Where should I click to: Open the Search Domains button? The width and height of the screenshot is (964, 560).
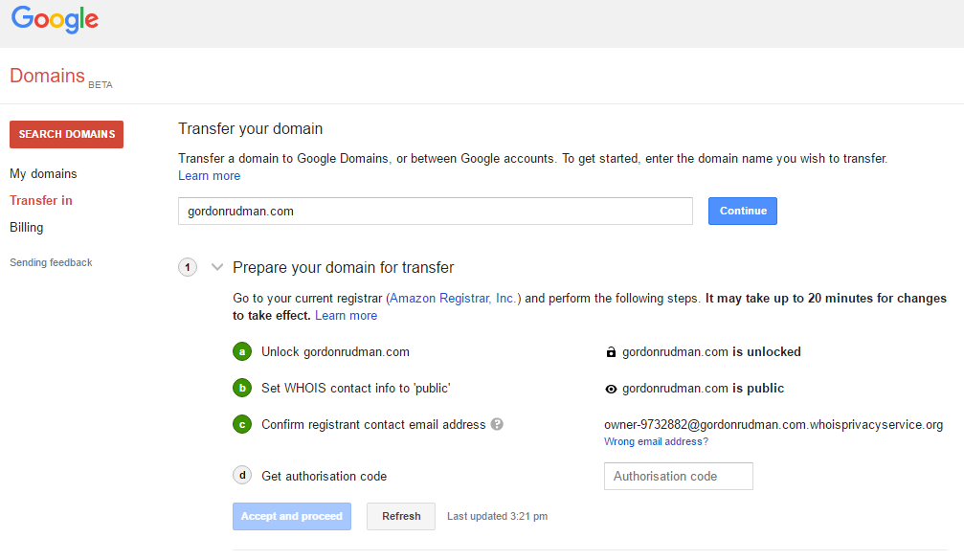[66, 134]
